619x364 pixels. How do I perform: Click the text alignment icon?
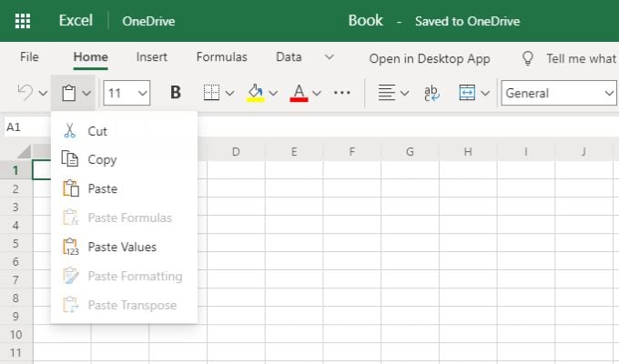(x=387, y=92)
